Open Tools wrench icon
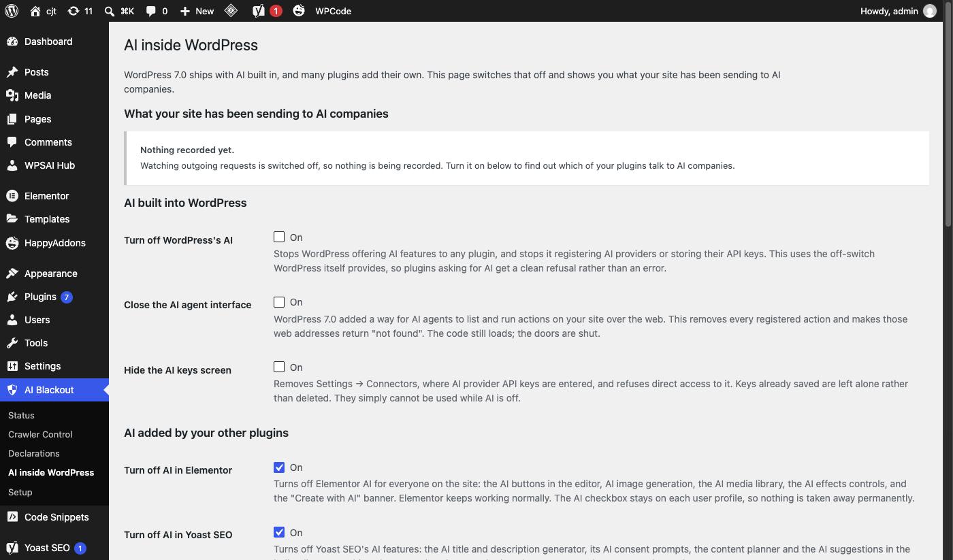Screen dimensions: 953x560 coord(12,343)
